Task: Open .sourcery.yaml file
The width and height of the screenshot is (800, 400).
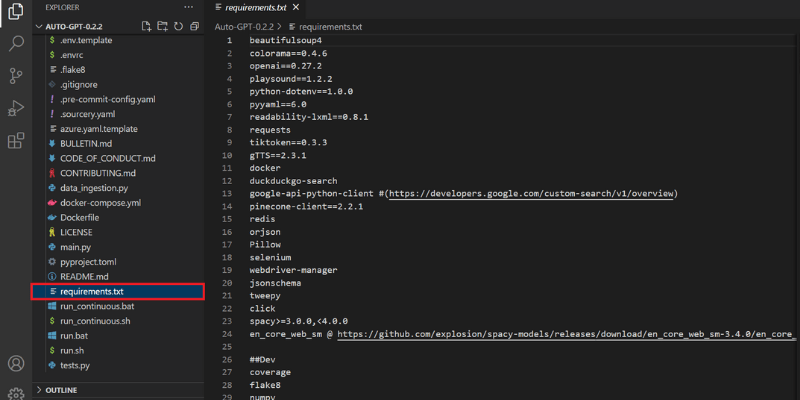Action: coord(87,114)
